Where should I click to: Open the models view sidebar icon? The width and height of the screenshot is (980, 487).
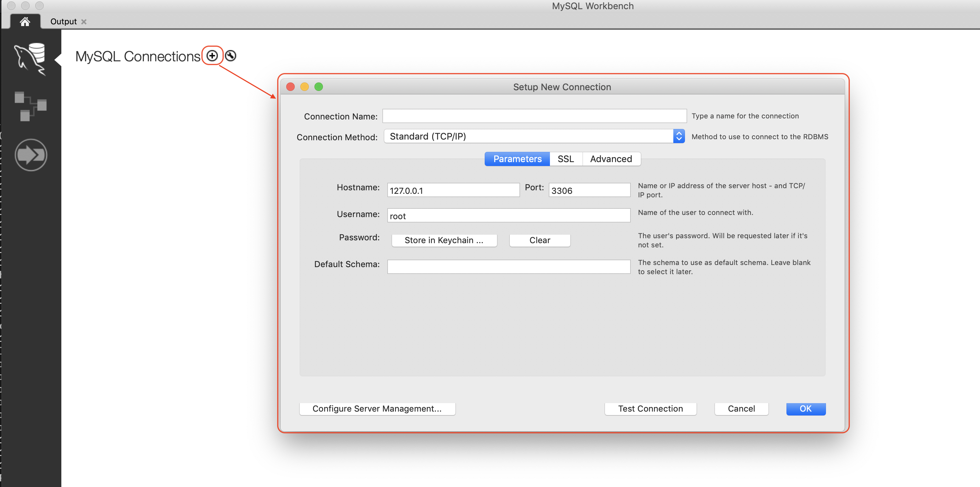30,106
